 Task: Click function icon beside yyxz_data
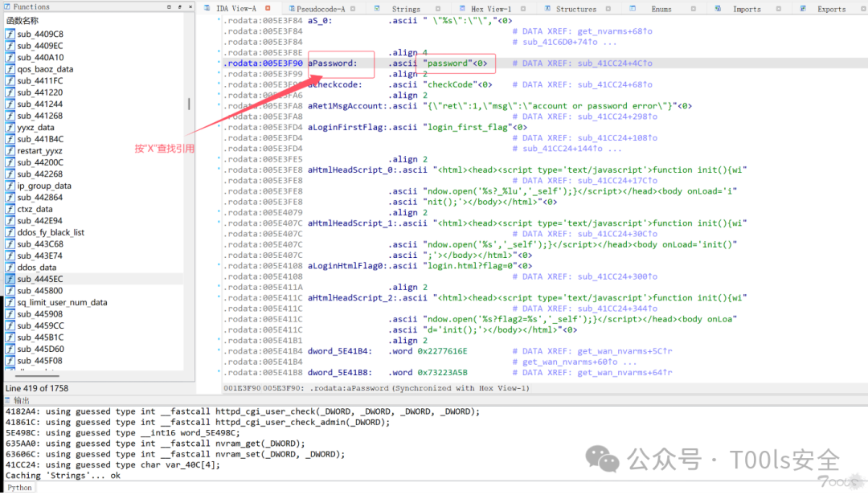[x=10, y=127]
